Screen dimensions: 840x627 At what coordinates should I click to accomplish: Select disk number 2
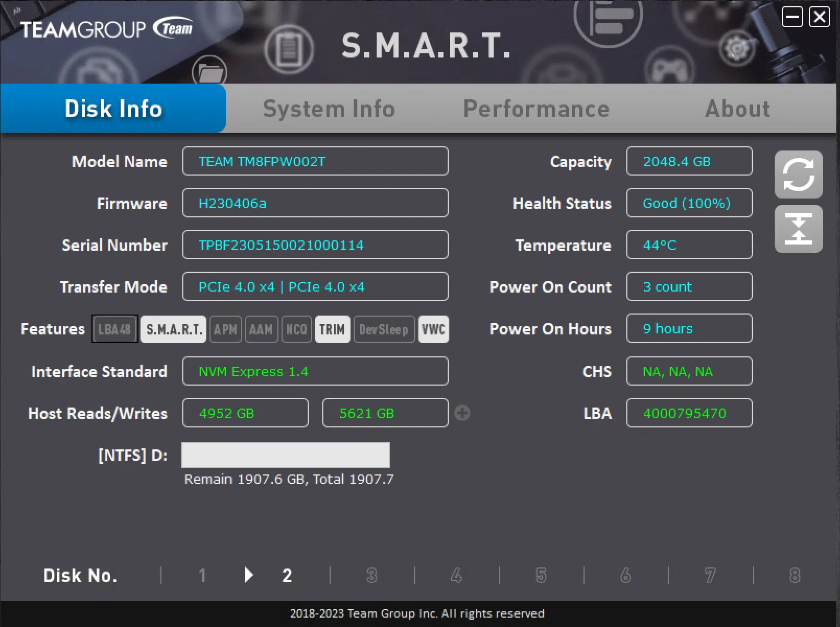coord(287,575)
